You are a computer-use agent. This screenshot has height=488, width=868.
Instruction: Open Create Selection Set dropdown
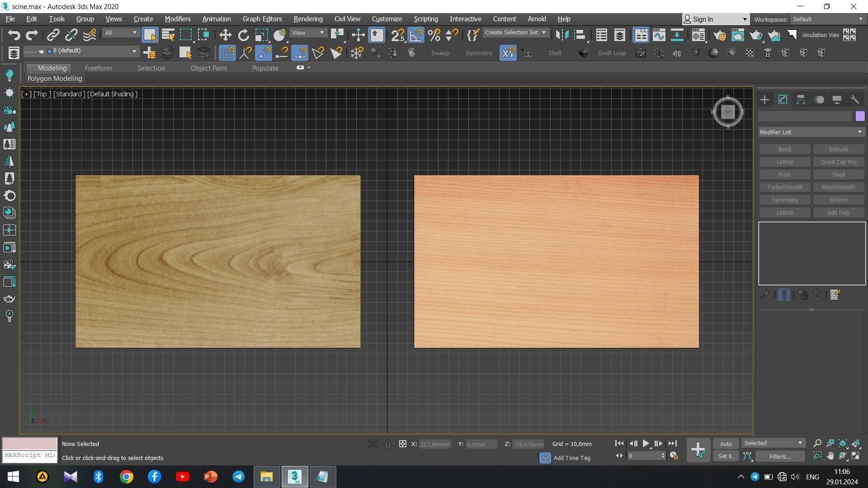pyautogui.click(x=515, y=33)
